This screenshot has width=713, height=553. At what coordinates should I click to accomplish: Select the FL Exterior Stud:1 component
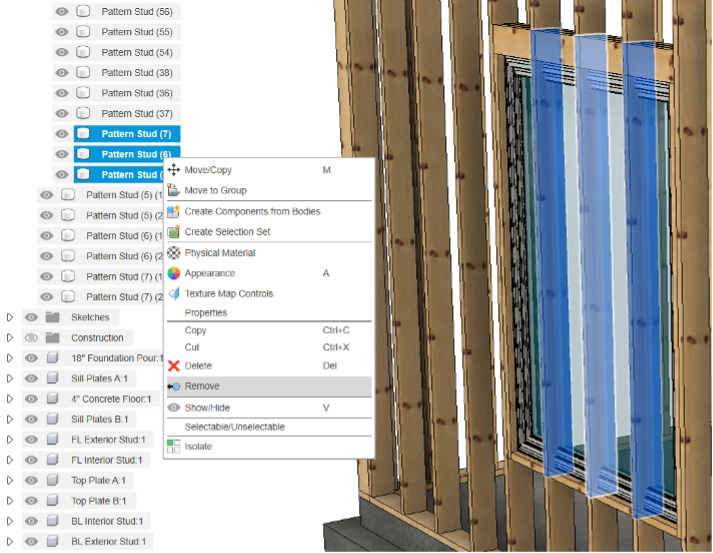108,439
